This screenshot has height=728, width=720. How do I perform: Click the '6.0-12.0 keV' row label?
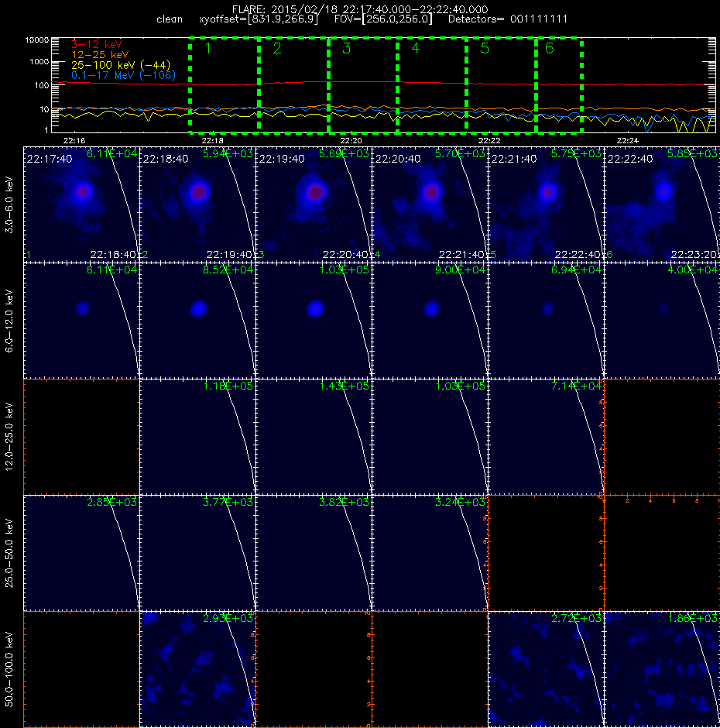(9, 321)
